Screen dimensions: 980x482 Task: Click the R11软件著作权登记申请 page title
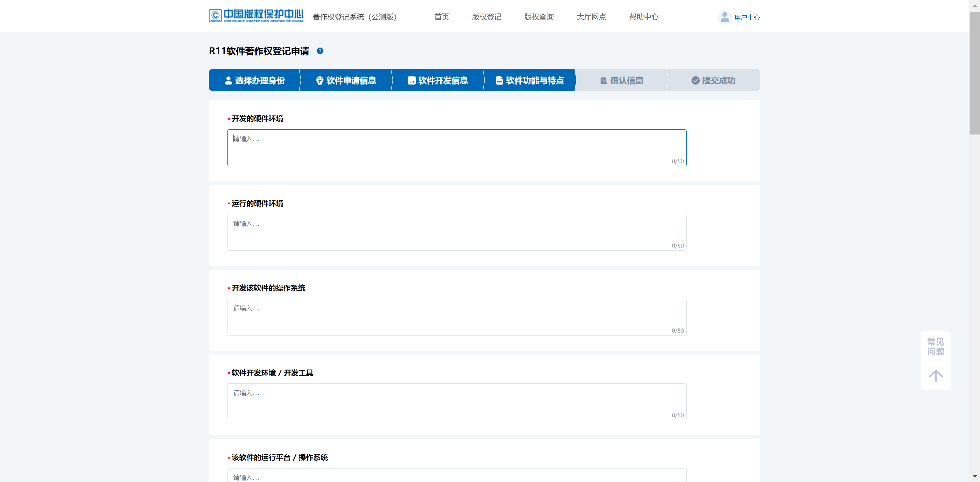coord(259,51)
